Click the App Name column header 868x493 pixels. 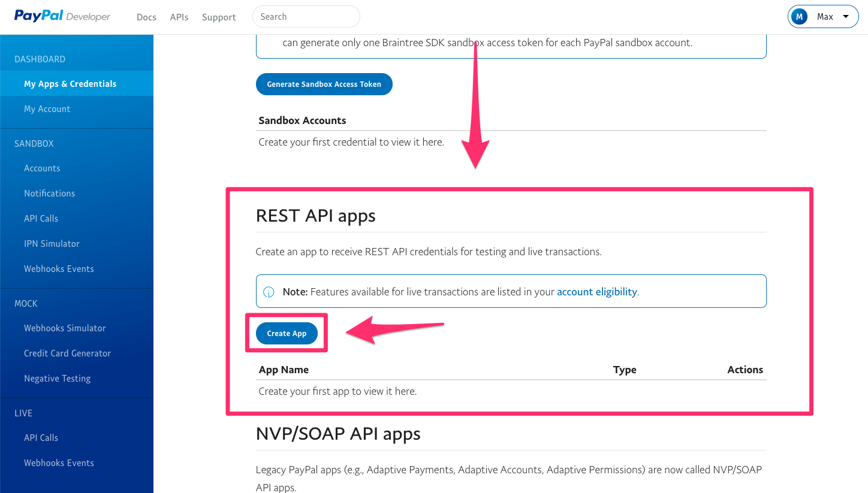click(284, 370)
